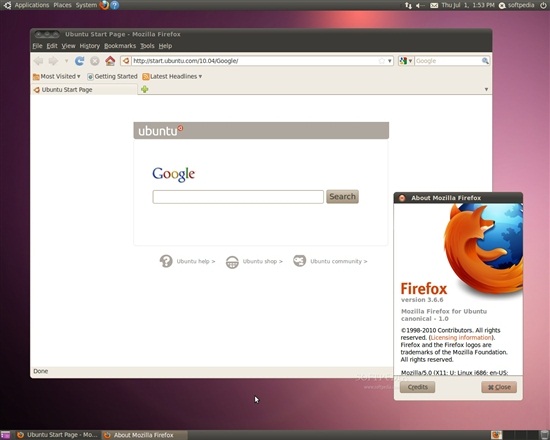
Task: Switch to About Mozilla Firefox taskbar entry
Action: [x=144, y=435]
